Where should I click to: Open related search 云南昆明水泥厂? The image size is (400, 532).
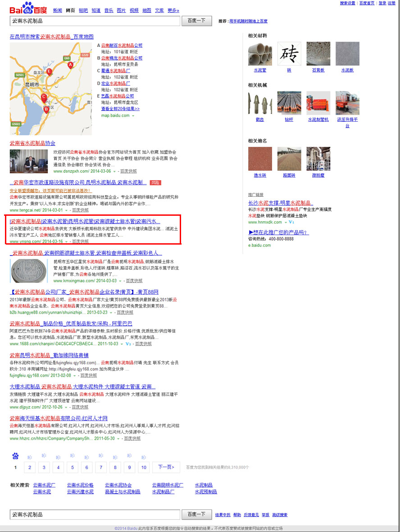[x=168, y=485]
